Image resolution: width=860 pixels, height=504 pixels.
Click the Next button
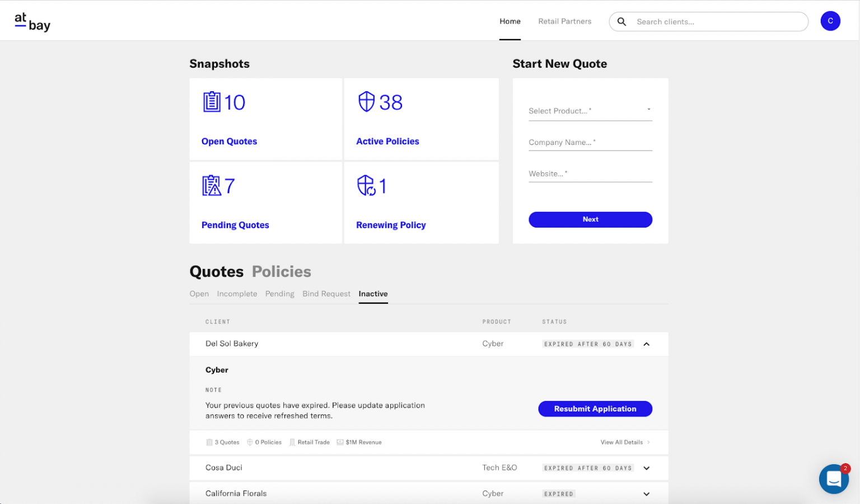click(x=590, y=219)
